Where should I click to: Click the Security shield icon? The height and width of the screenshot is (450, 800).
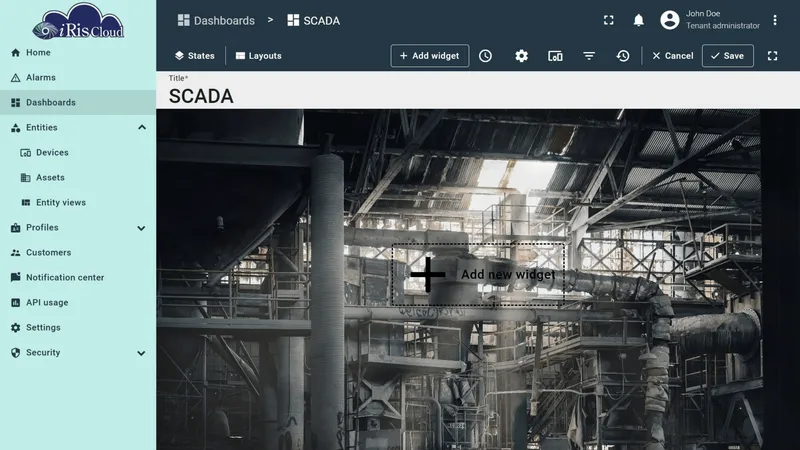[15, 353]
